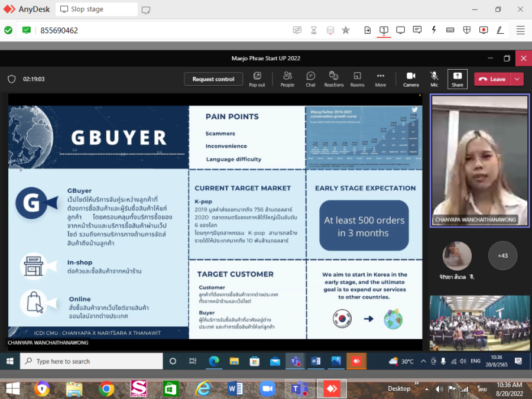This screenshot has height=399, width=532.
Task: Click the Pop out shared content icon
Action: click(x=257, y=79)
